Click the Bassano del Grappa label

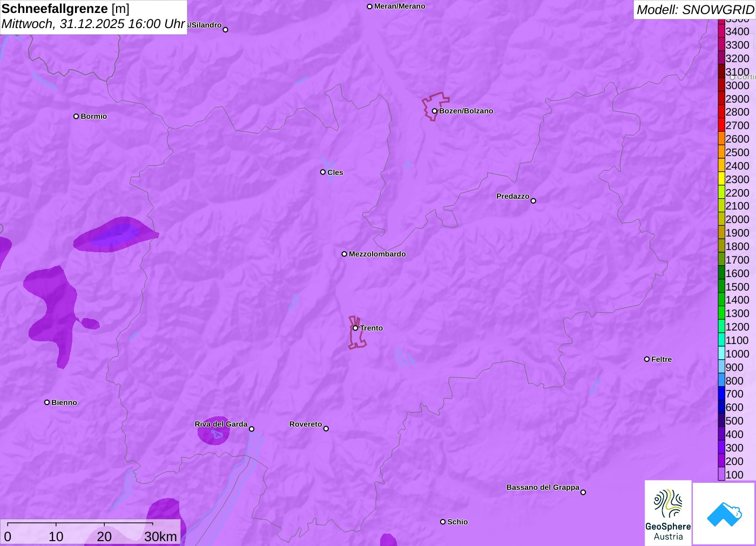pos(543,487)
